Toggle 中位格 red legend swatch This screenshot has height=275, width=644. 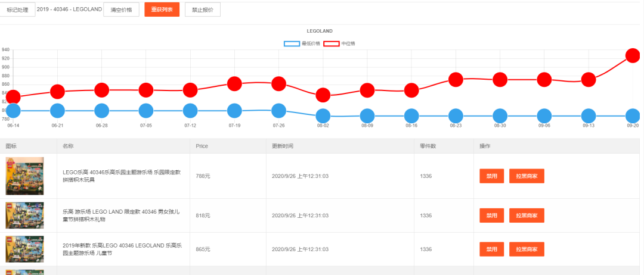tap(332, 43)
